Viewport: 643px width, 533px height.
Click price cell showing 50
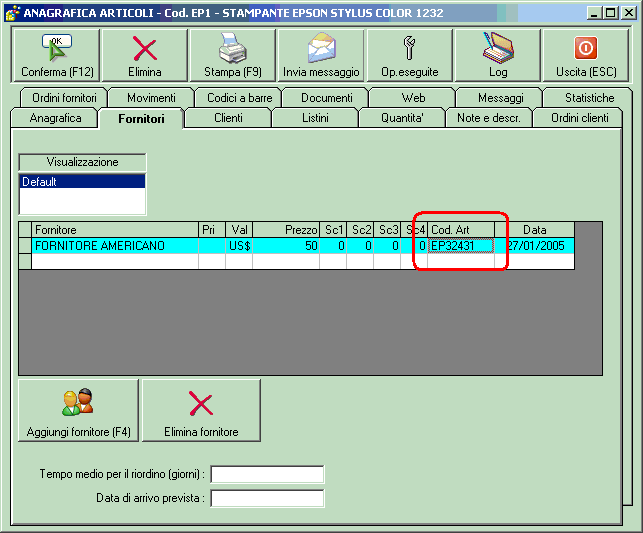[286, 246]
